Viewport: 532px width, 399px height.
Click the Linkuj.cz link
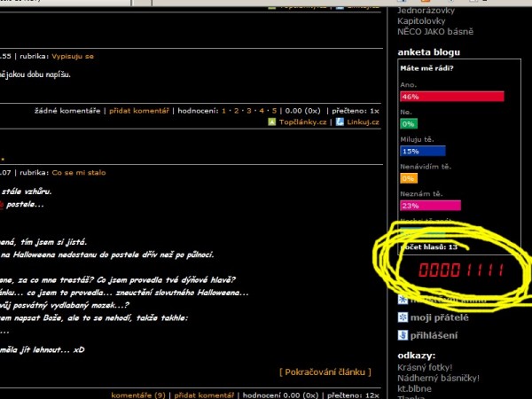coord(363,122)
